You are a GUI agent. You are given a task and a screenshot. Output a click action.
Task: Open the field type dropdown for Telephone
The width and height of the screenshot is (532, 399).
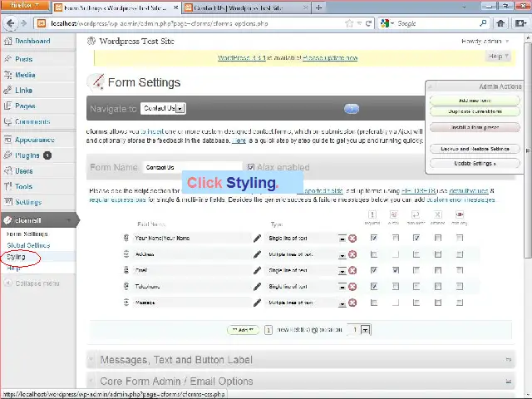tap(342, 287)
